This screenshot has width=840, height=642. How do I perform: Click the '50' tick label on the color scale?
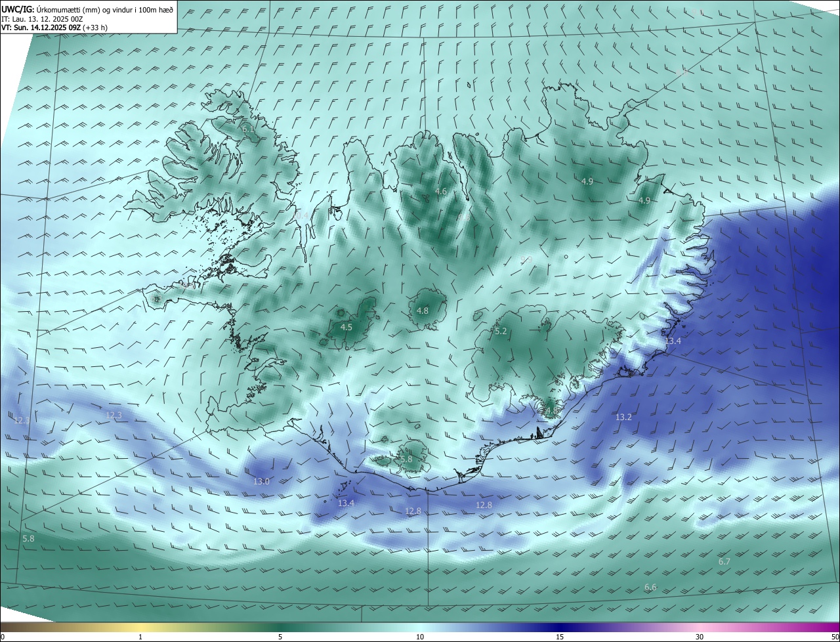[x=835, y=637]
